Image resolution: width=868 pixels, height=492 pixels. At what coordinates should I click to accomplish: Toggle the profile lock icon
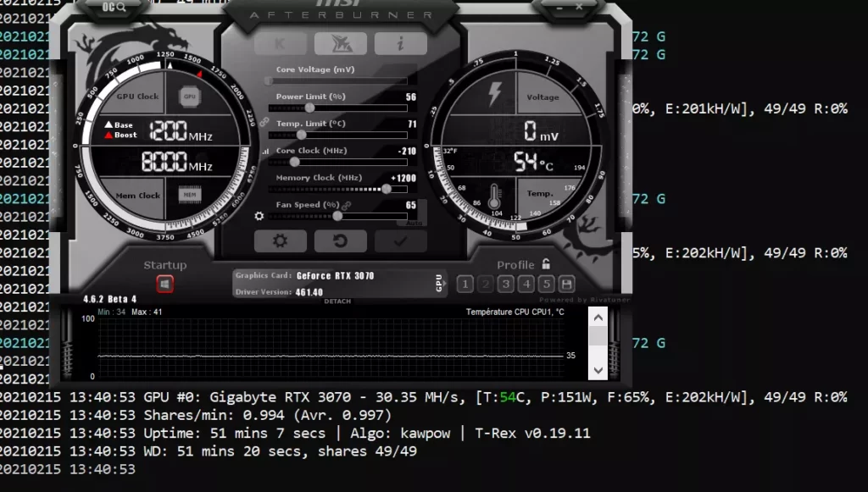547,264
